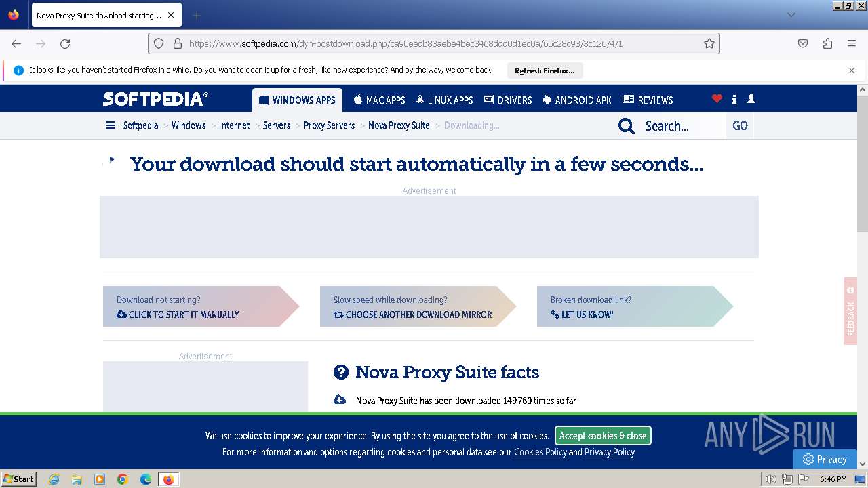868x488 pixels.
Task: Click the Firefox taskbar button
Action: (168, 479)
